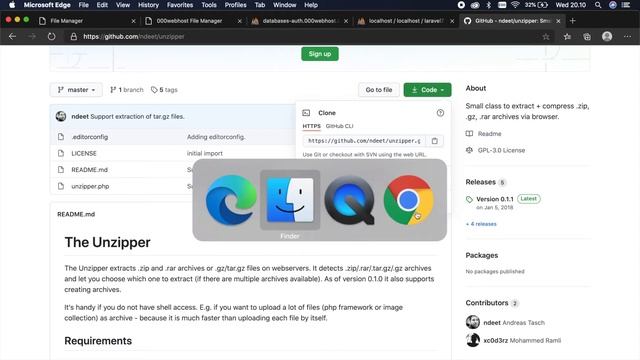Image resolution: width=640 pixels, height=360 pixels.
Task: Open the Apple menu
Action: point(12,5)
